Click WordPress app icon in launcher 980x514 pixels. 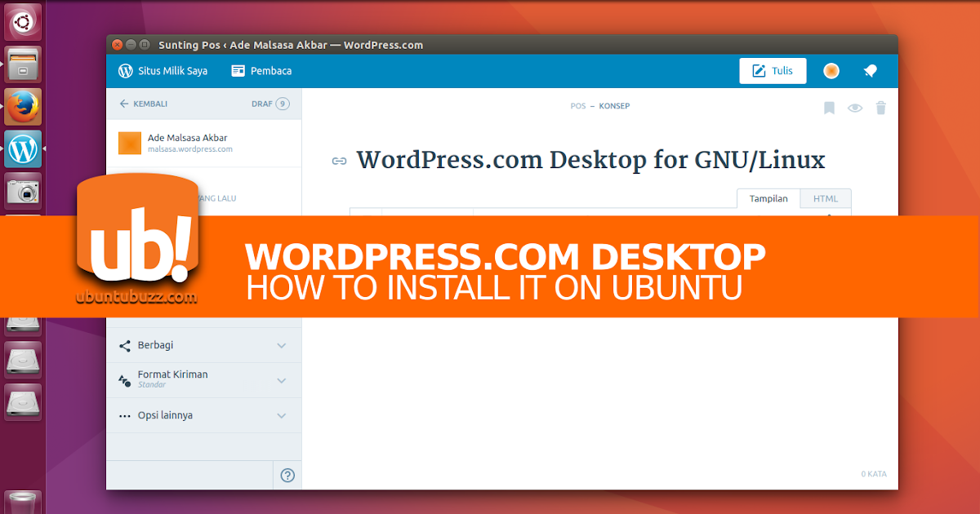[23, 149]
